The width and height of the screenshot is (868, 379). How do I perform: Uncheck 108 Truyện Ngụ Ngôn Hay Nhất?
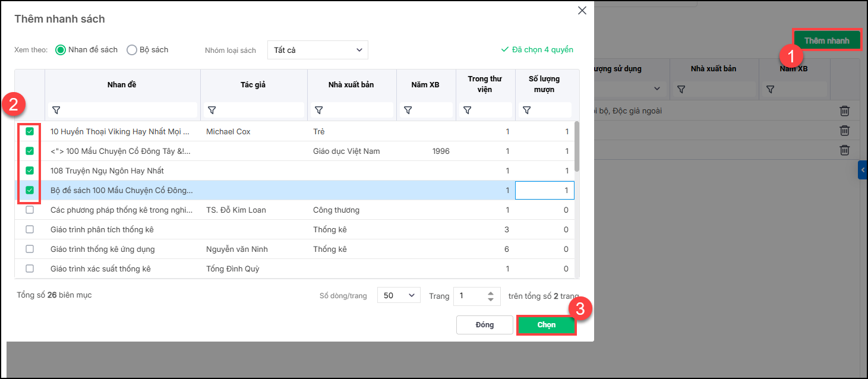30,170
